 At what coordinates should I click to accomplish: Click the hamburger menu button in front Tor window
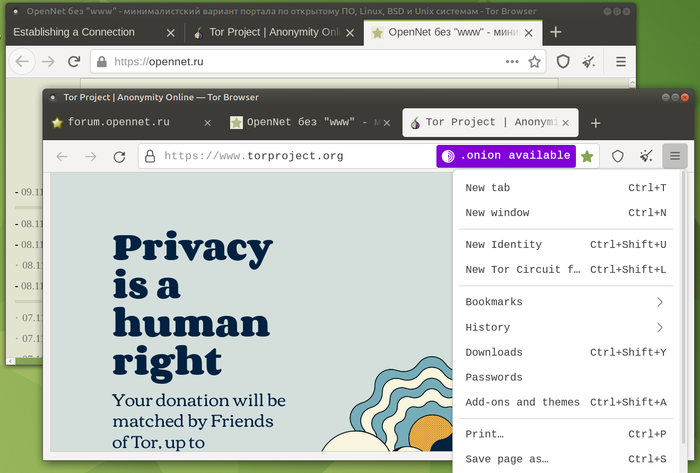(675, 156)
